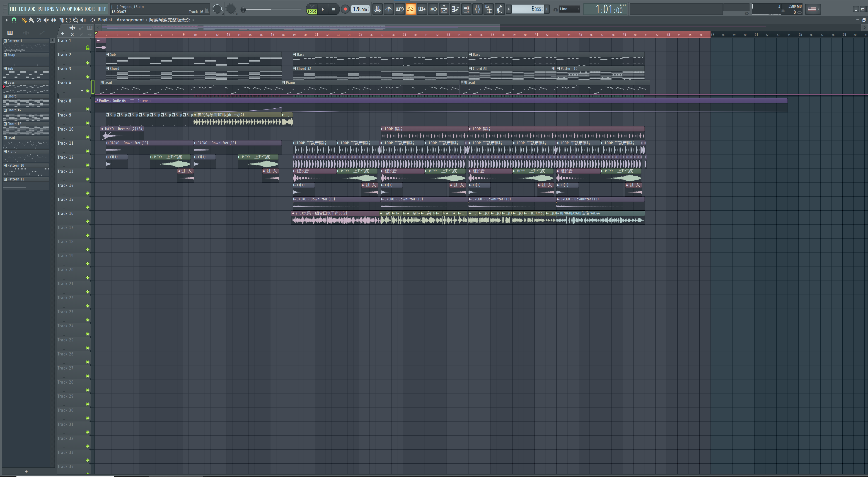Click the 128.000 tempo field
This screenshot has height=477, width=868.
click(x=360, y=10)
